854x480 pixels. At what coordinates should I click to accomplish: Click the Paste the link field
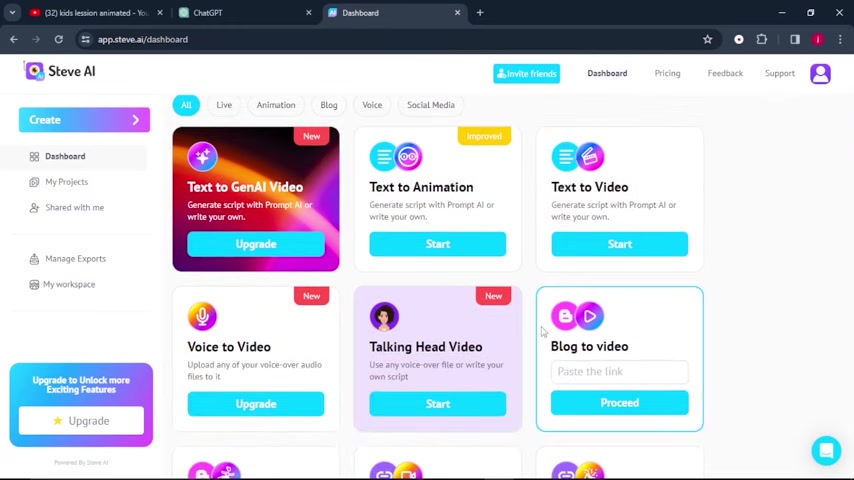point(620,372)
